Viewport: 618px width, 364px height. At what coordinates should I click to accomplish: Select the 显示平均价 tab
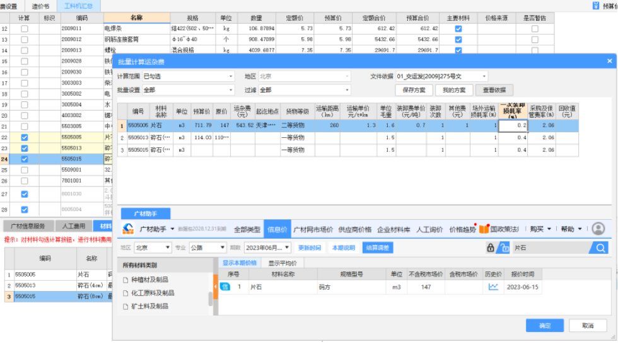(x=283, y=263)
